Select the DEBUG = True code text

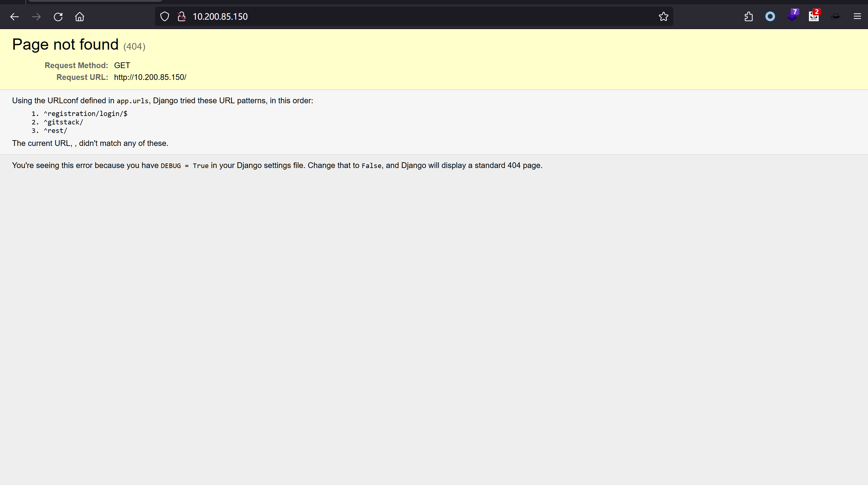pyautogui.click(x=184, y=166)
